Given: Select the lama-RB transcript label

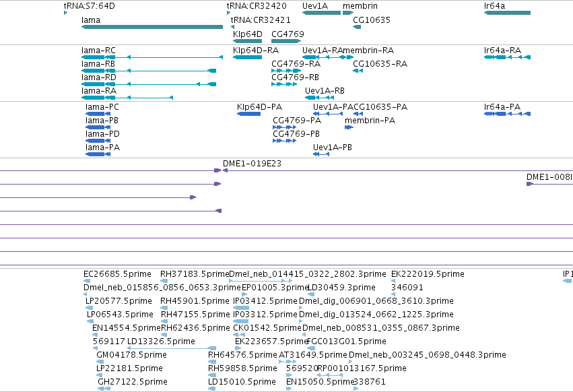Looking at the screenshot, I should [98, 63].
